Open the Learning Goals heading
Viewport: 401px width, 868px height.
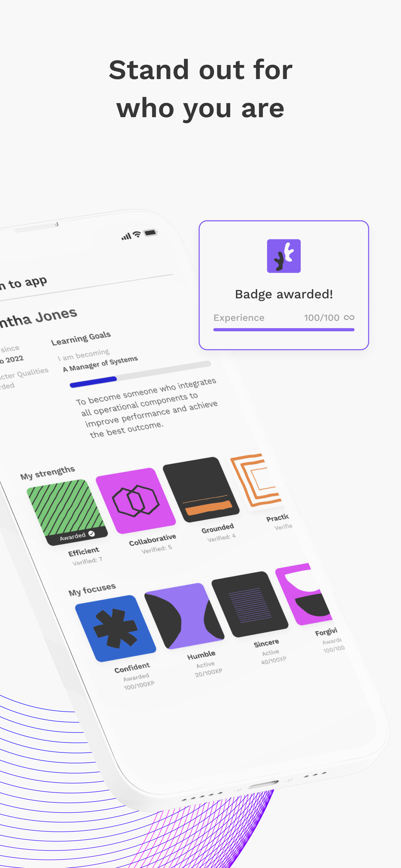tap(81, 338)
